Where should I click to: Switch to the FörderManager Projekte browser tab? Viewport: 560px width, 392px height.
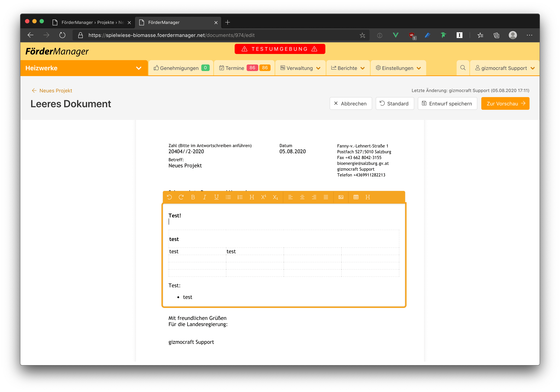(x=92, y=22)
